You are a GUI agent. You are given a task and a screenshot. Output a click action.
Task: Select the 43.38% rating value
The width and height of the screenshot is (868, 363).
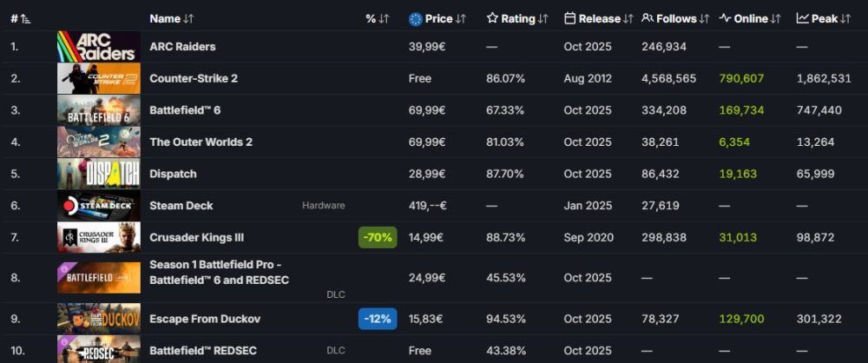[x=505, y=350]
